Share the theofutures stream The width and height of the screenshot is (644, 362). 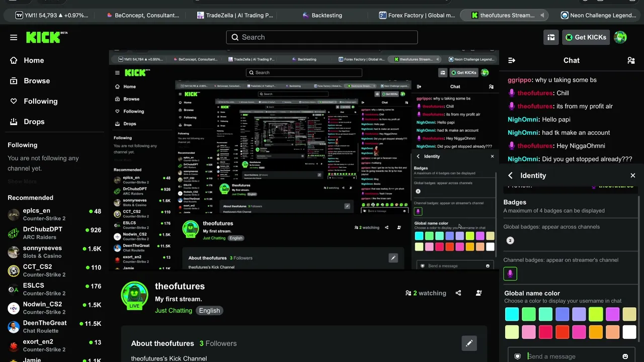point(458,293)
